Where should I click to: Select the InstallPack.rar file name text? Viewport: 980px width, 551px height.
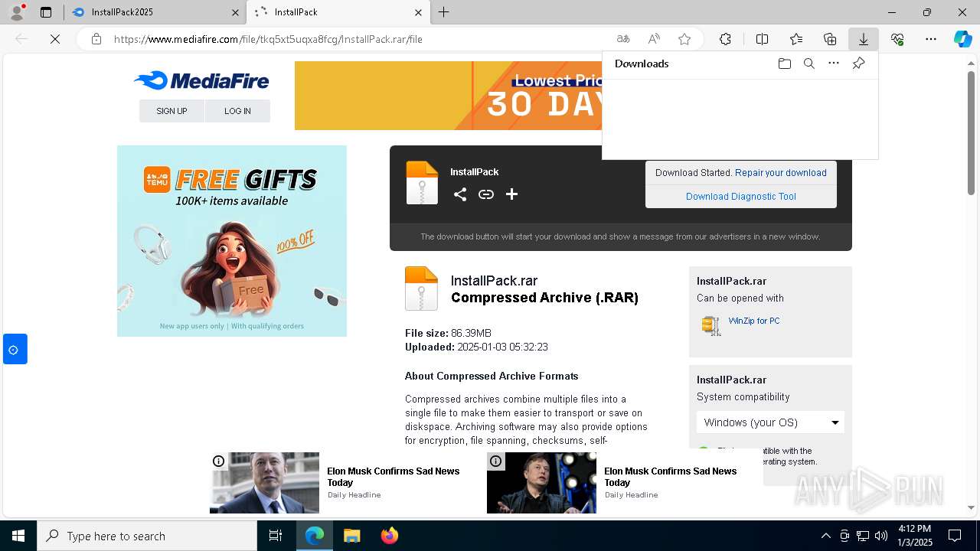pyautogui.click(x=495, y=281)
